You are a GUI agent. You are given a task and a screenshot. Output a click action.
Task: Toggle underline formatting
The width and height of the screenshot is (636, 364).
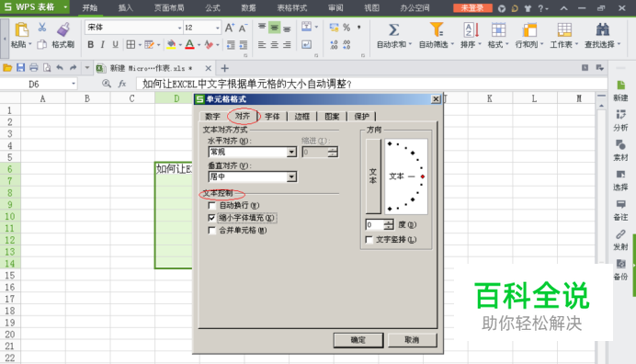[x=115, y=44]
